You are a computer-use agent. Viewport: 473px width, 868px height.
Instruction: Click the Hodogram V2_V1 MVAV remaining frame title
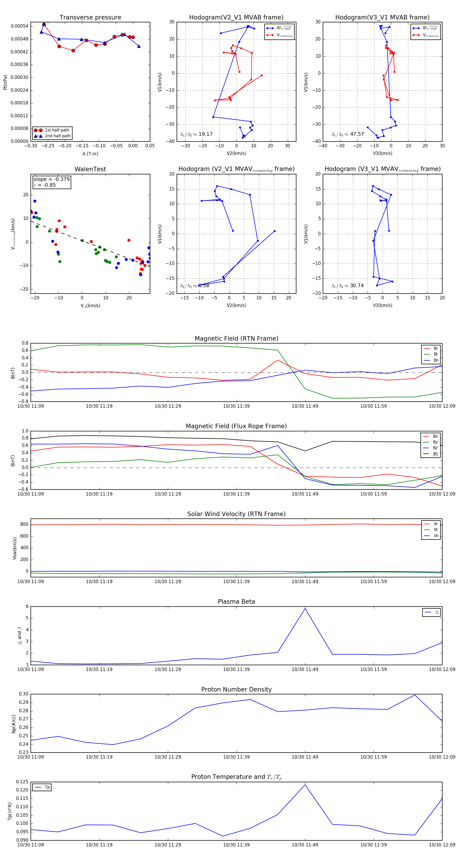click(236, 169)
